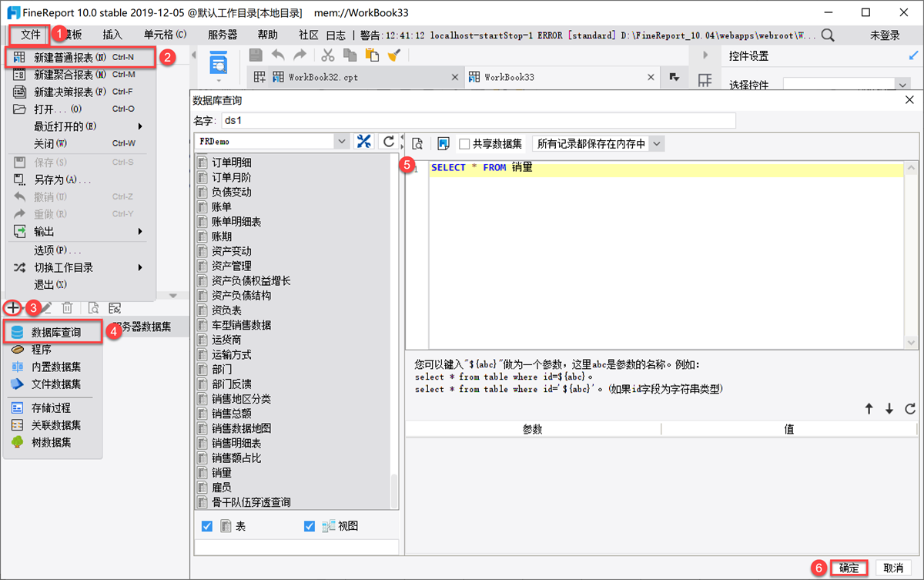Click the dataset connection edit icon

(x=115, y=307)
